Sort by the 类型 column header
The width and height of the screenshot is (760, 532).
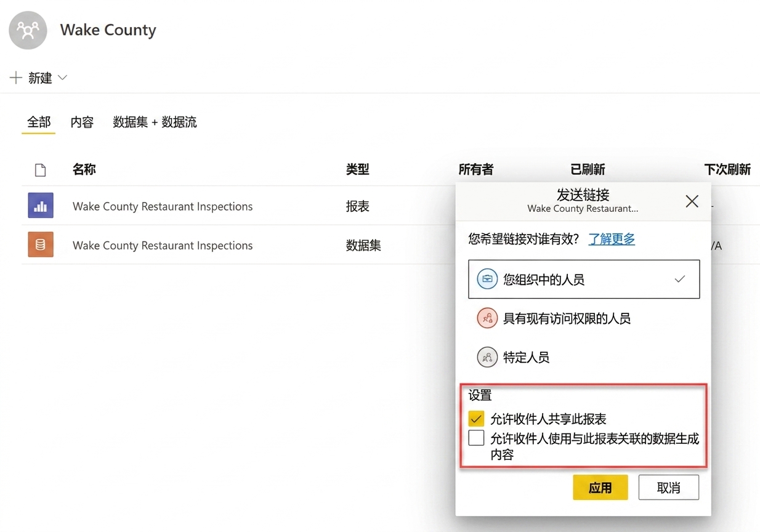358,169
